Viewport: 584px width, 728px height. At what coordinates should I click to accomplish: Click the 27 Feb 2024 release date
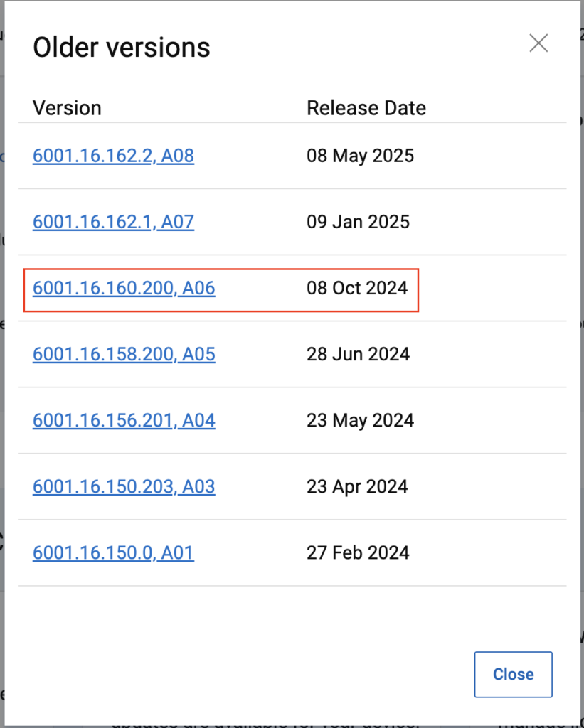pos(358,552)
